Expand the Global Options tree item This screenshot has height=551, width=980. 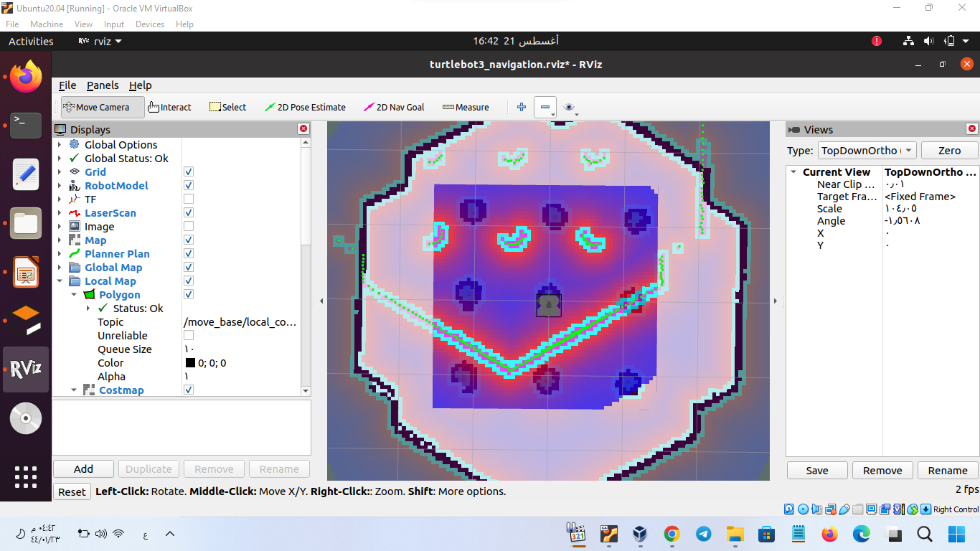(x=60, y=145)
